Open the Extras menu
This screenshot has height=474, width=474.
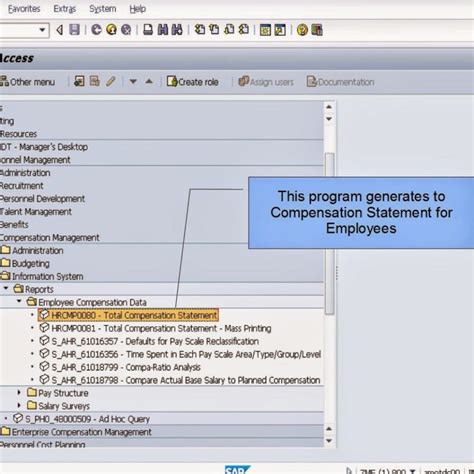pyautogui.click(x=65, y=9)
